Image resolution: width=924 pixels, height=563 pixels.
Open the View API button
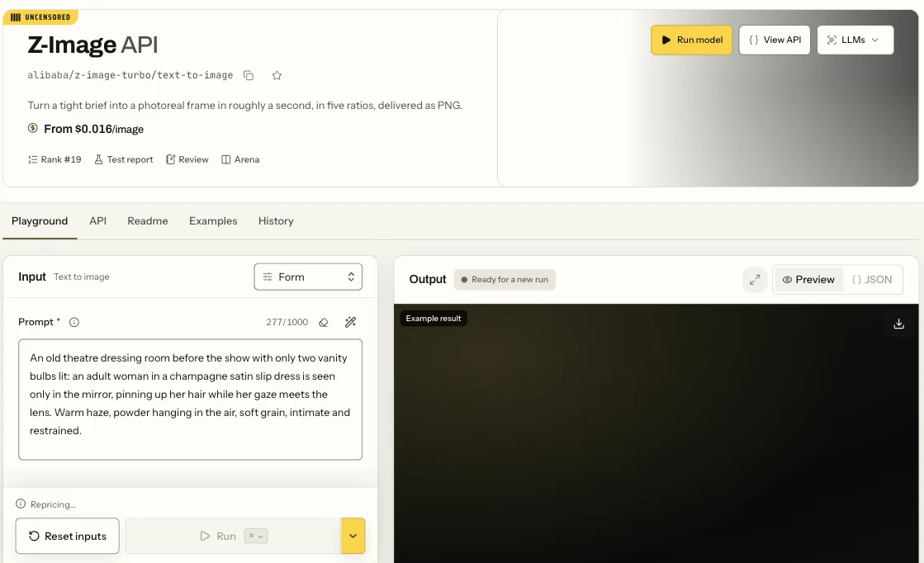775,40
